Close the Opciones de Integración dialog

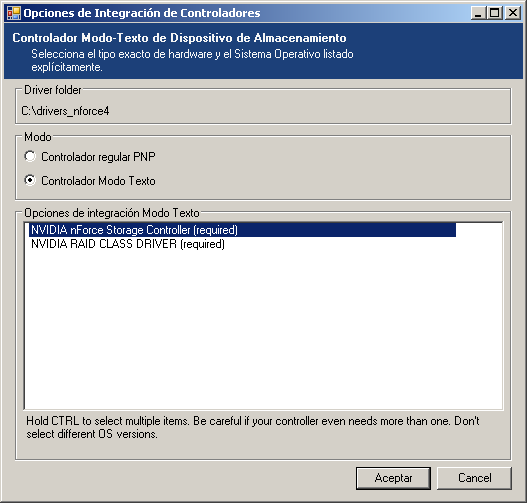coord(513,13)
